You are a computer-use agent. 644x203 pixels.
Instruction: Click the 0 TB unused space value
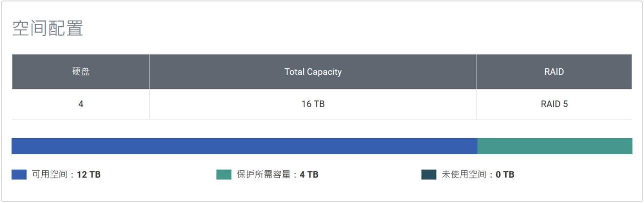point(505,175)
